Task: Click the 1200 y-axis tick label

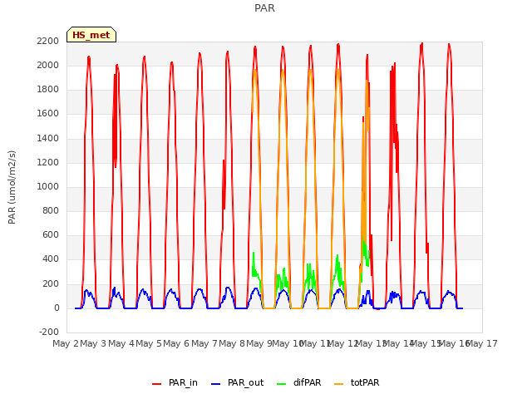Action: [48, 162]
